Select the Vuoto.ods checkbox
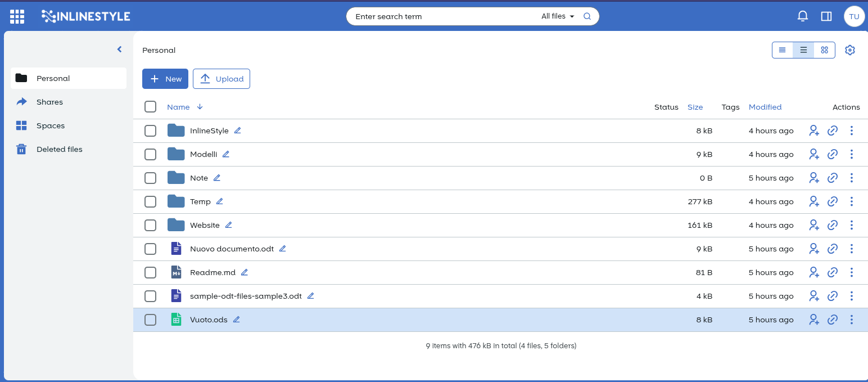 coord(150,320)
